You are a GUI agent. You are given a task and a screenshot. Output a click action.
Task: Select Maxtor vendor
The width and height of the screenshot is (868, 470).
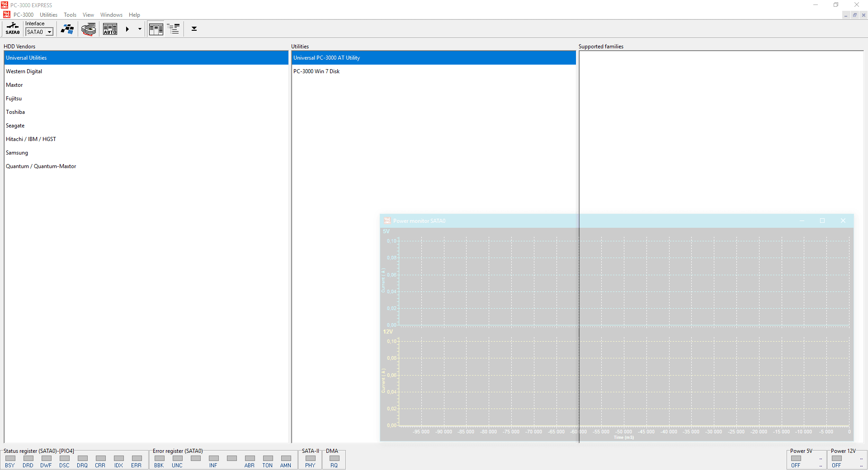tap(146, 85)
